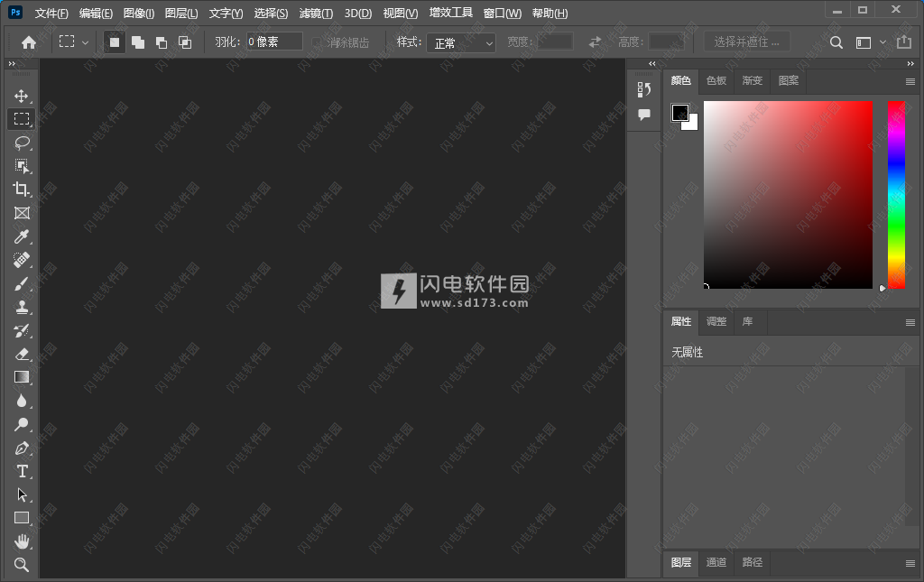Select the Object Selection tool
The height and width of the screenshot is (582, 924).
tap(22, 166)
